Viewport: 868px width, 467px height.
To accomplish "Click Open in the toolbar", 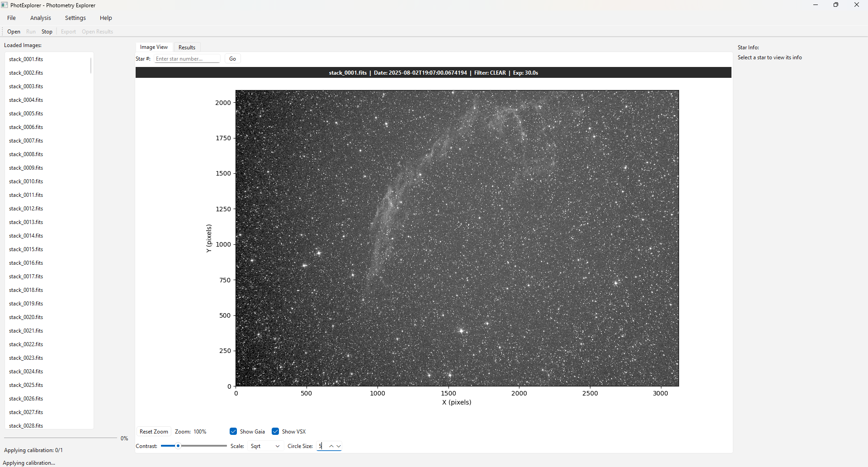I will click(14, 32).
